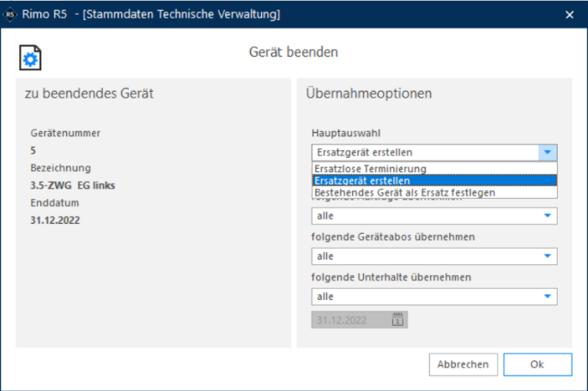This screenshot has height=391, width=588.
Task: Click the Enddatum value 31.12.2022 in the left panel
Action: click(x=55, y=220)
